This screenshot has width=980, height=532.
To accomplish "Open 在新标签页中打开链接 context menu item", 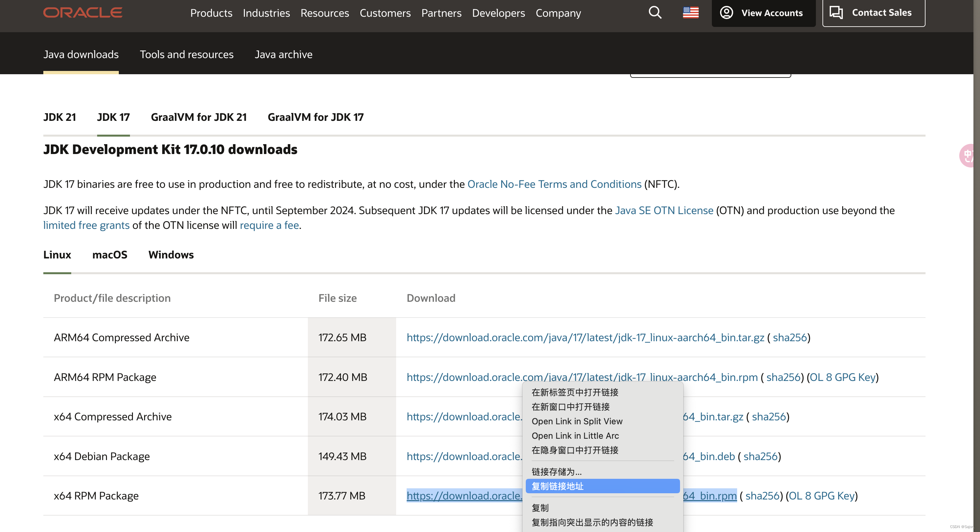I will (575, 392).
